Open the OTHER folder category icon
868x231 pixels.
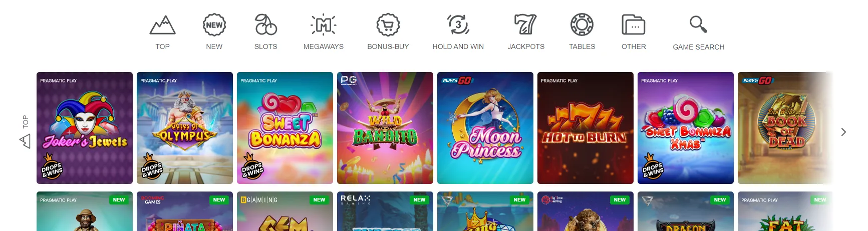[x=634, y=24]
